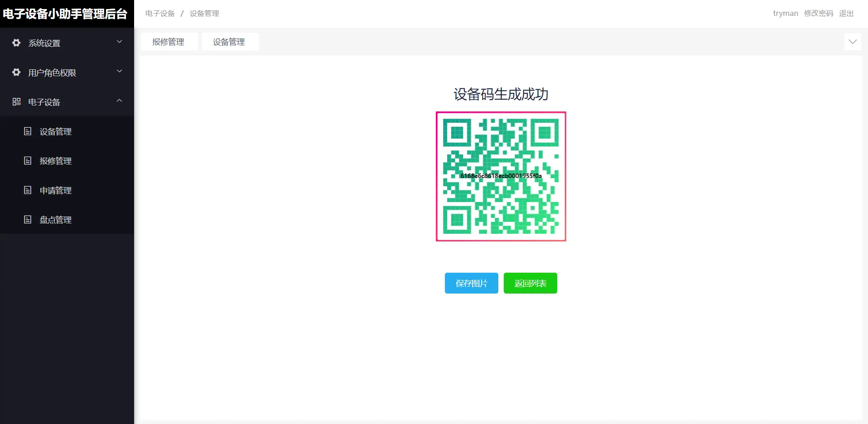This screenshot has width=868, height=424.
Task: Click the 电子设备小助手管理后台 title
Action: pyautogui.click(x=65, y=14)
